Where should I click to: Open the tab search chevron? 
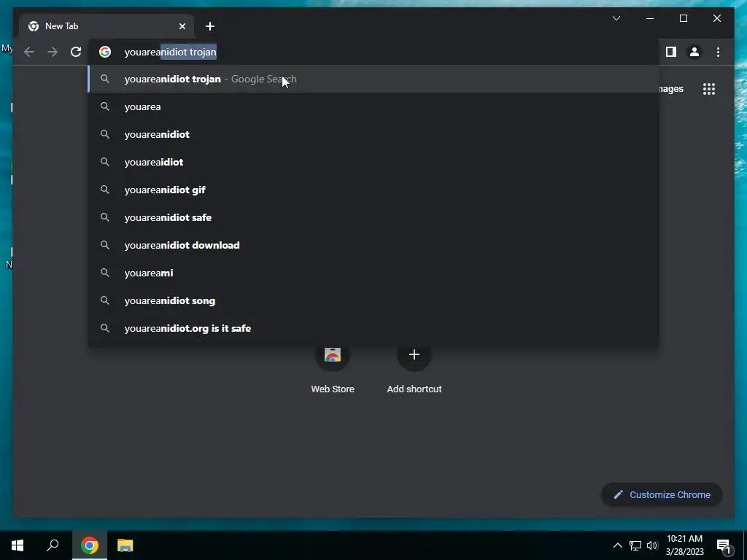click(616, 18)
